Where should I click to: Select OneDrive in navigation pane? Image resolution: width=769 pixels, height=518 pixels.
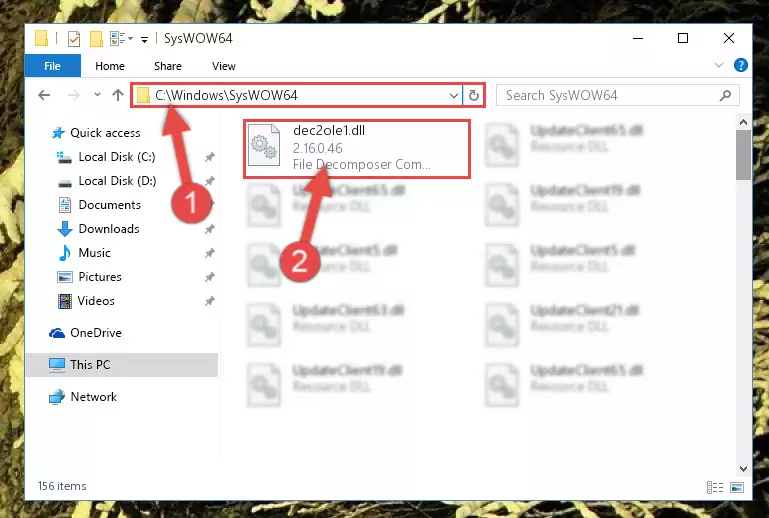click(x=95, y=333)
